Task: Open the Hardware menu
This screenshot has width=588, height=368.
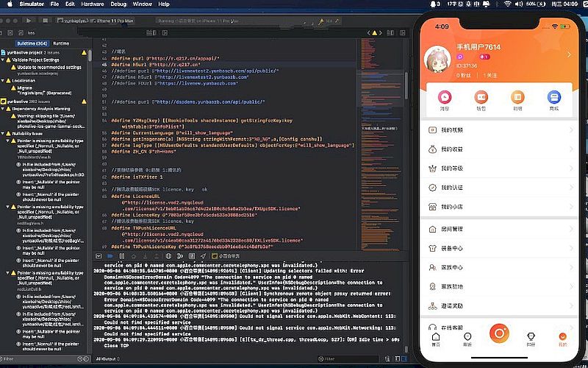Action: pyautogui.click(x=93, y=4)
